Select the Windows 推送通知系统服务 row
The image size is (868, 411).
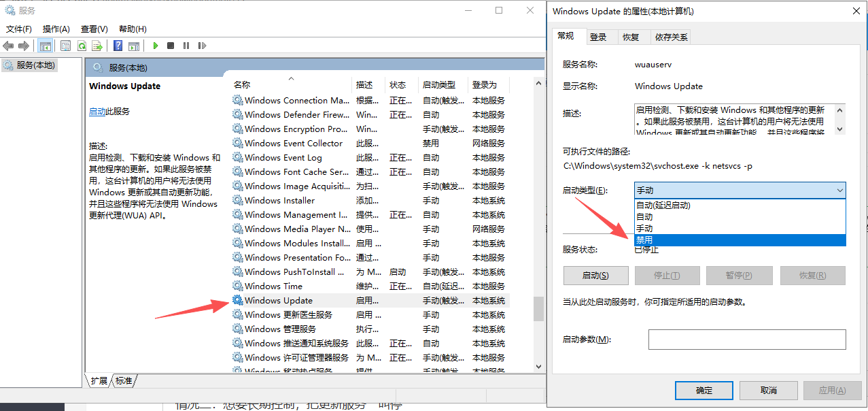point(370,343)
